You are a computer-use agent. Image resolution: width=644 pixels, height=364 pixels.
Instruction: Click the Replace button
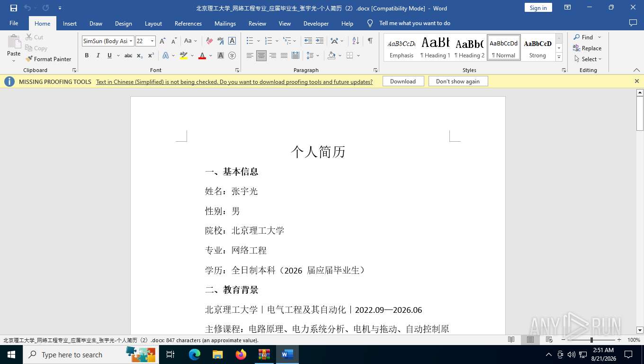pyautogui.click(x=587, y=48)
